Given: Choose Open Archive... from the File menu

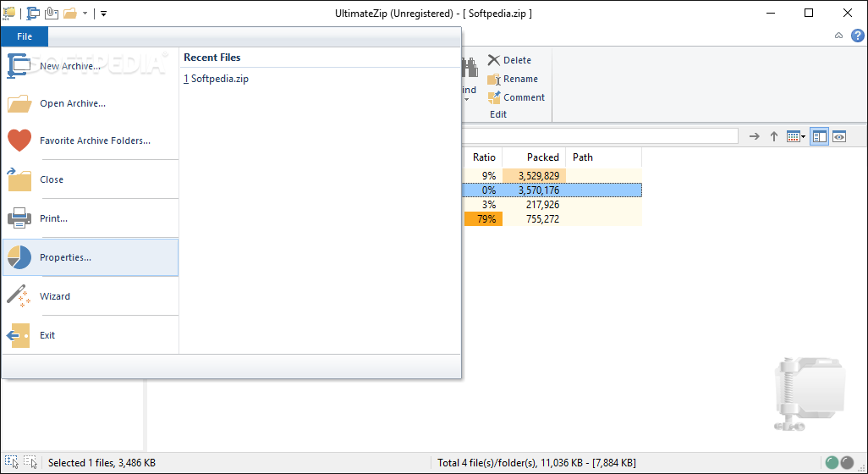Looking at the screenshot, I should tap(91, 103).
